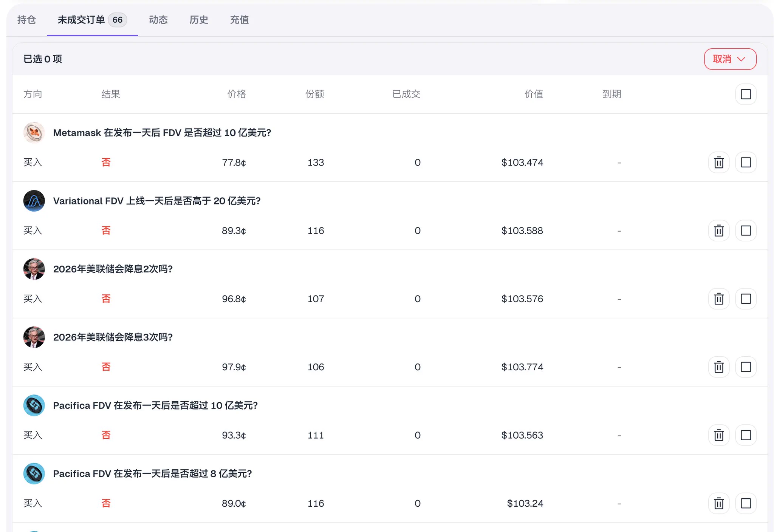The width and height of the screenshot is (774, 532).
Task: Click the 份额 column header
Action: coord(314,94)
